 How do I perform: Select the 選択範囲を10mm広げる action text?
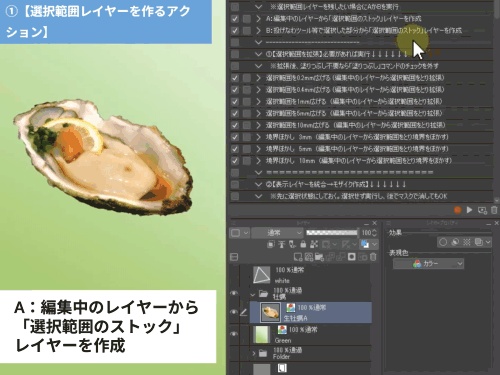(x=355, y=125)
